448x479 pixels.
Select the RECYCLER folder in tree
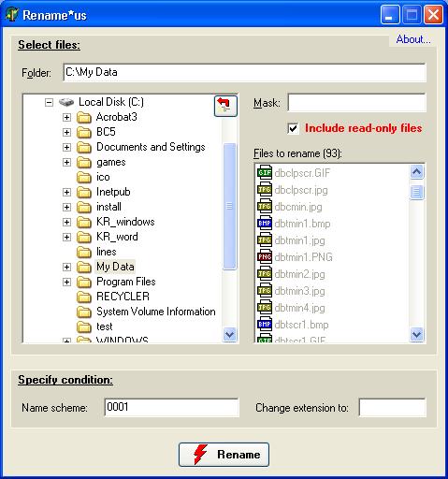(x=123, y=297)
